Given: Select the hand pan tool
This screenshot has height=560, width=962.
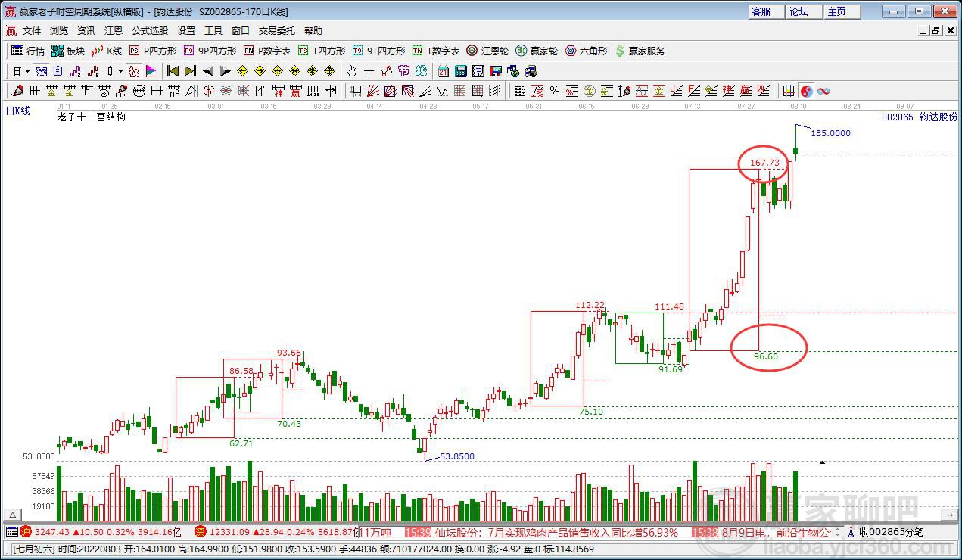Looking at the screenshot, I should [351, 71].
